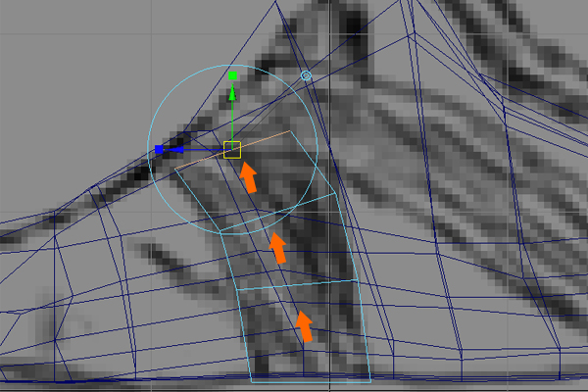Click the yellow center manipulator square
The image size is (588, 392).
[x=232, y=150]
